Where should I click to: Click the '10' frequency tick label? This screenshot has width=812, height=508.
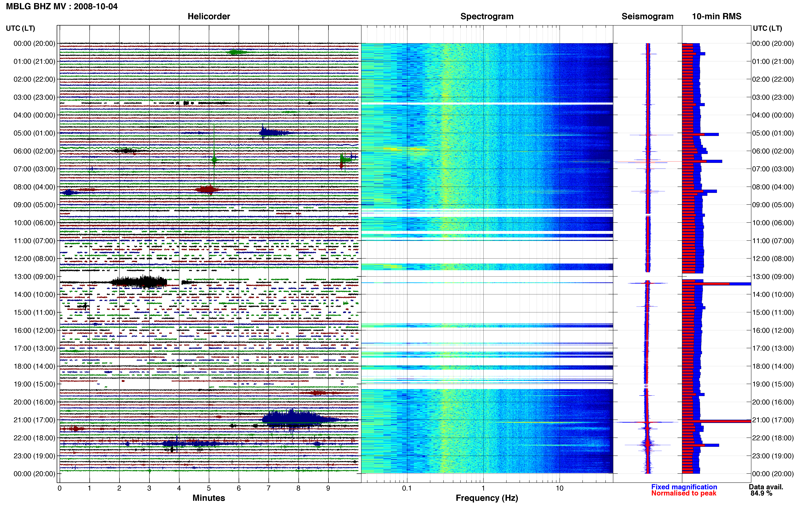coord(559,488)
